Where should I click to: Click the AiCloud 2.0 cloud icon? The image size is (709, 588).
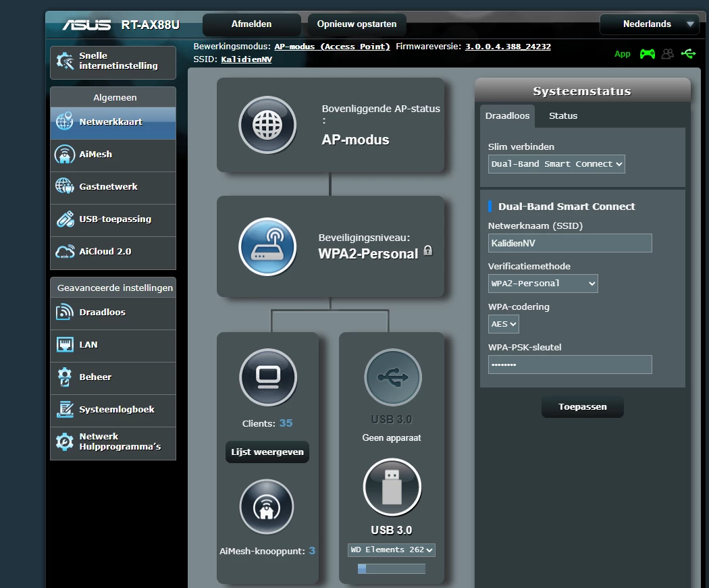[x=65, y=252]
